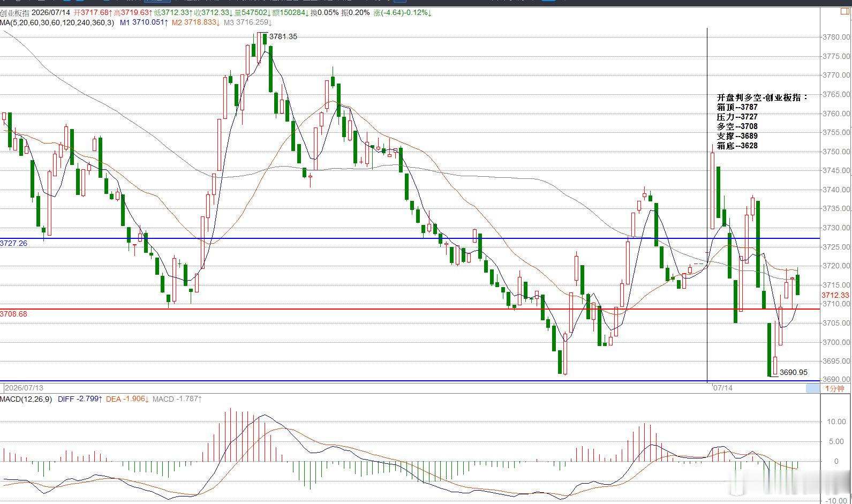852x504 pixels.
Task: Select the MA(5,20,60,...) indicator label
Action: pyautogui.click(x=57, y=22)
